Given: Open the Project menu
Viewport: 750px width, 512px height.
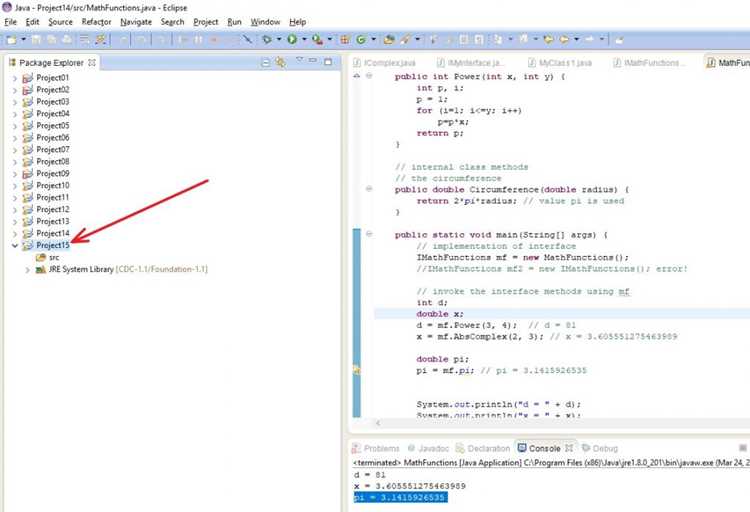Looking at the screenshot, I should (206, 22).
